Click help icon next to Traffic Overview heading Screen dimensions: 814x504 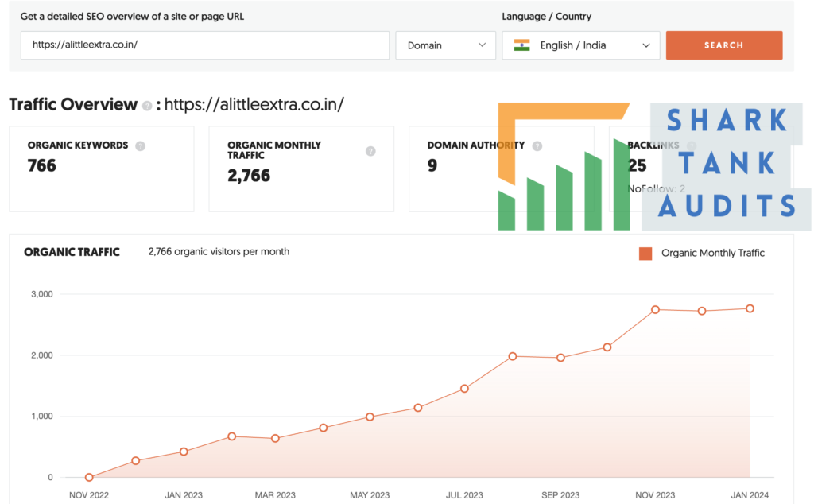click(147, 106)
